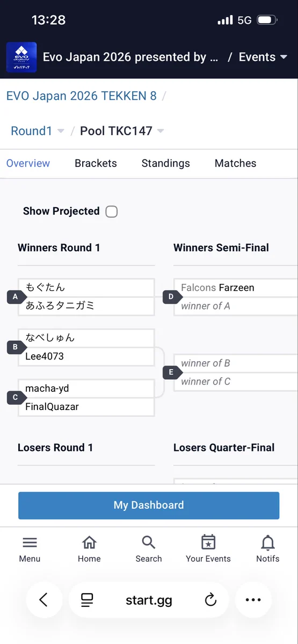Screen dimensions: 298x644
Task: Switch to the Standings tab
Action: pyautogui.click(x=165, y=163)
